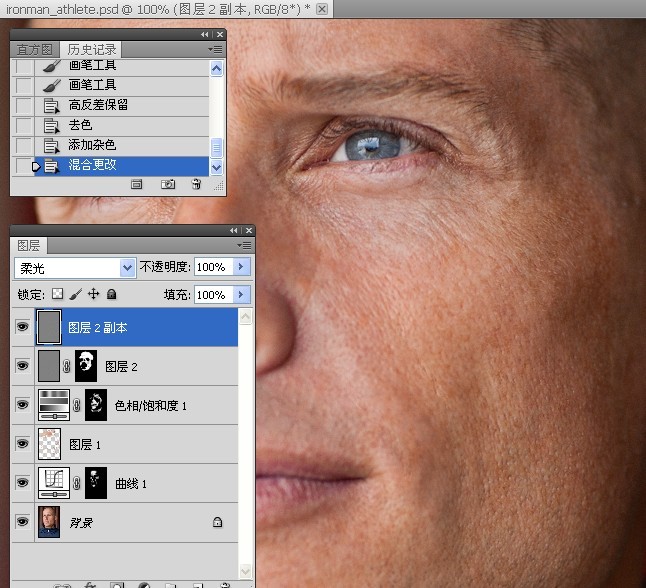Set history brush source at 去色 state
Screen dimensions: 646x588
coord(24,125)
